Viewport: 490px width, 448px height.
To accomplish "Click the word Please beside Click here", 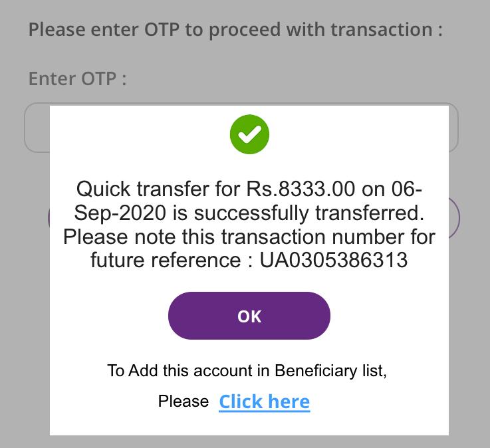I will point(184,401).
